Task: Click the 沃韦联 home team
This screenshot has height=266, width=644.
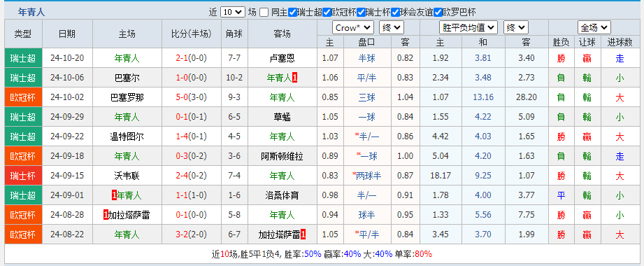Action: pyautogui.click(x=127, y=176)
